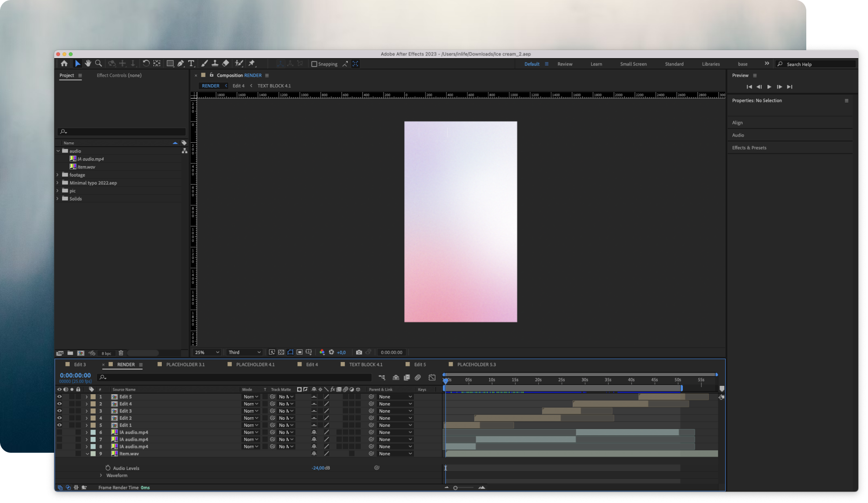Select the Hand tool
Viewport: 868px width, 503px height.
point(88,63)
